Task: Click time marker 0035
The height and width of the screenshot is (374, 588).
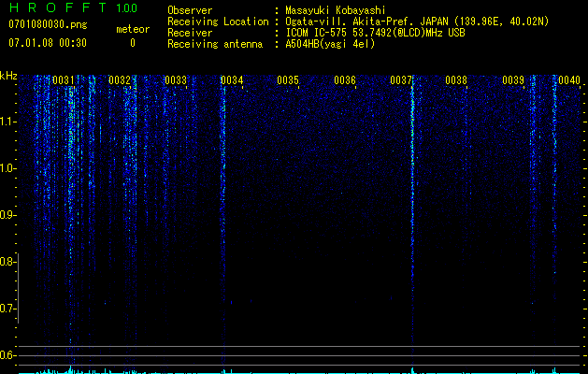Action: (x=288, y=80)
